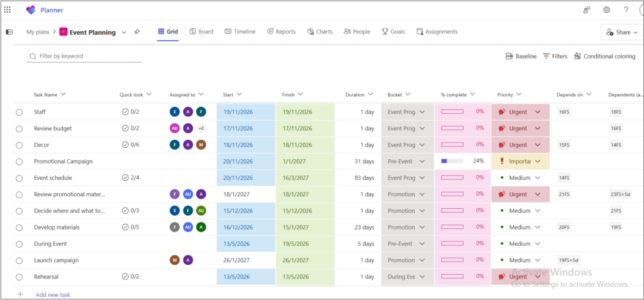Click the search magnifier icon
Image resolution: width=644 pixels, height=300 pixels.
pos(33,57)
